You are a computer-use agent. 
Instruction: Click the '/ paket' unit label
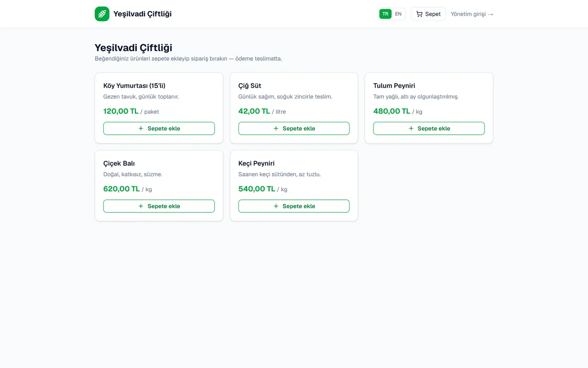pyautogui.click(x=150, y=112)
